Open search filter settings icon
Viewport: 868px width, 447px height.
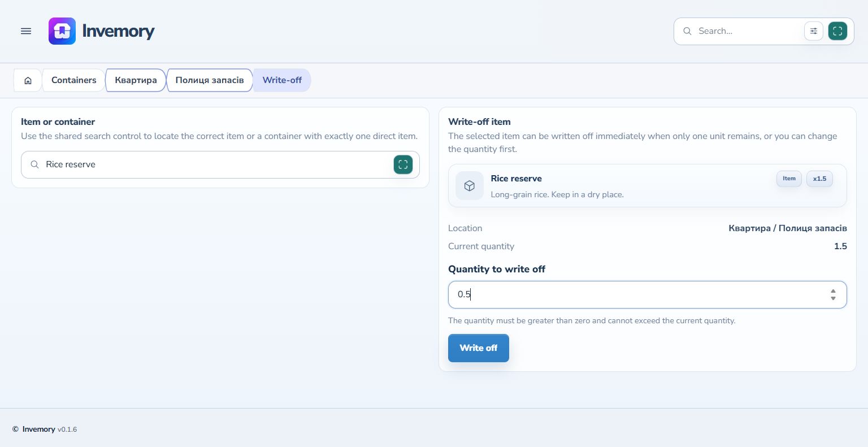[x=814, y=31]
